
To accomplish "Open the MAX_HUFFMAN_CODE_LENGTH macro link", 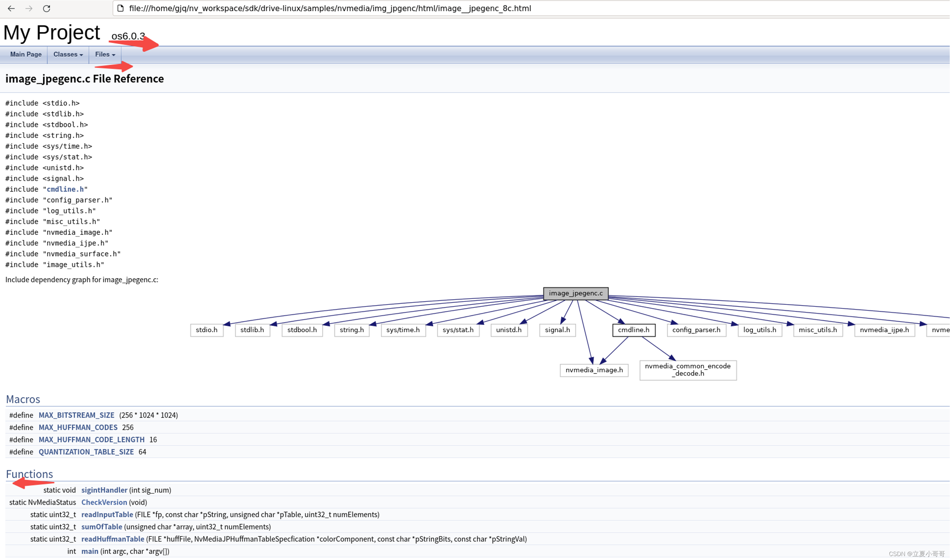I will click(x=91, y=440).
